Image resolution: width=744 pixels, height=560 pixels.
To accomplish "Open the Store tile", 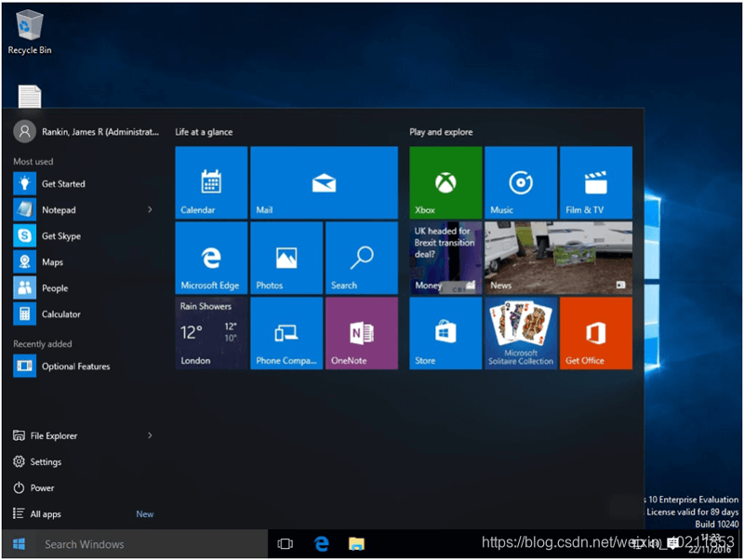I will coord(445,333).
